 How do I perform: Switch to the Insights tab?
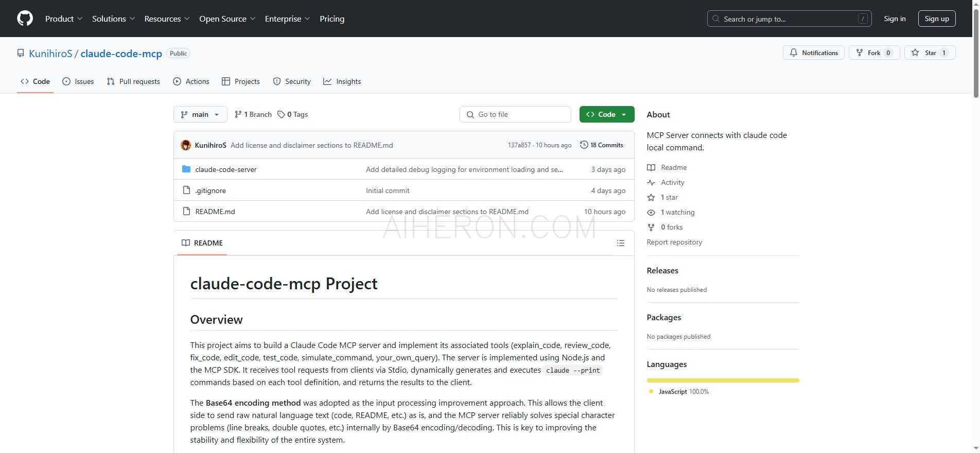tap(342, 81)
